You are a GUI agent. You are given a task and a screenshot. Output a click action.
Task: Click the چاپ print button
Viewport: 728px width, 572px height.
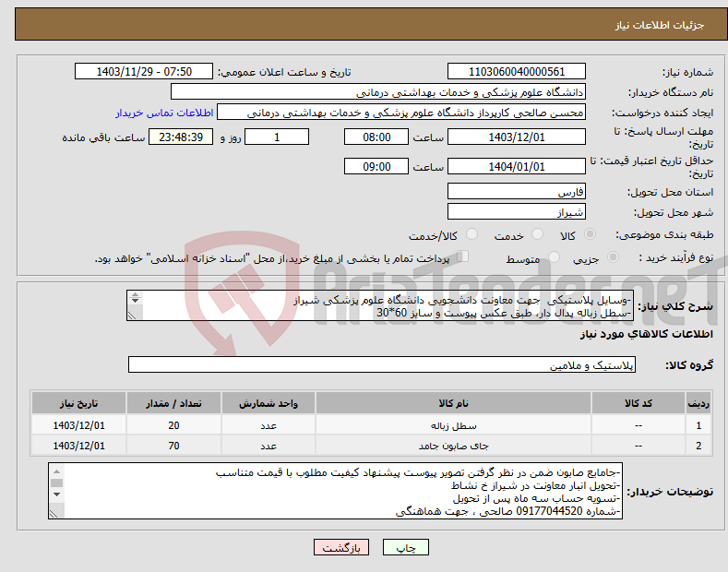coord(406,548)
